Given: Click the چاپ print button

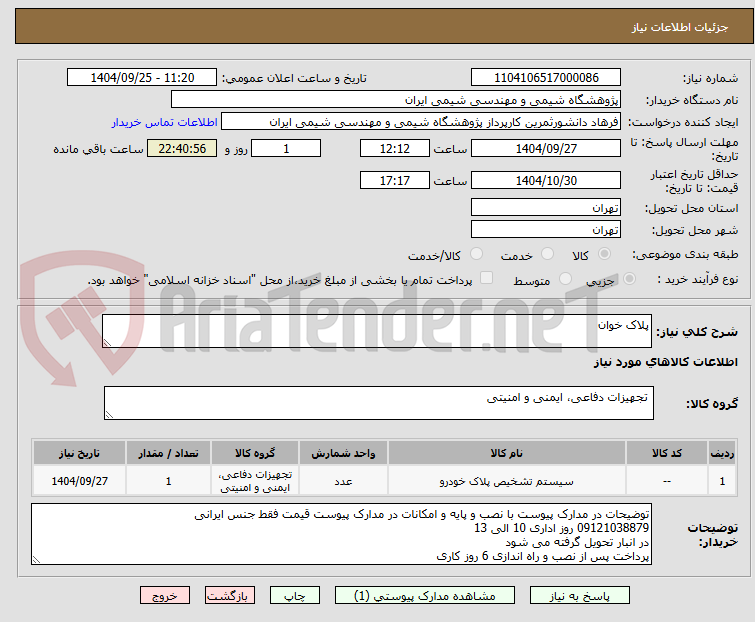Looking at the screenshot, I should [x=295, y=596].
